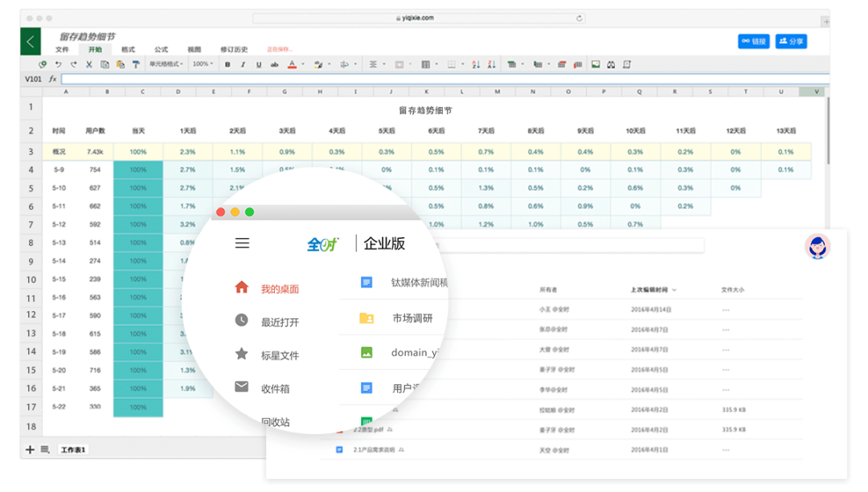Open the 单元格格式 cell format dropdown
Screen dimensions: 868x492
tap(166, 64)
